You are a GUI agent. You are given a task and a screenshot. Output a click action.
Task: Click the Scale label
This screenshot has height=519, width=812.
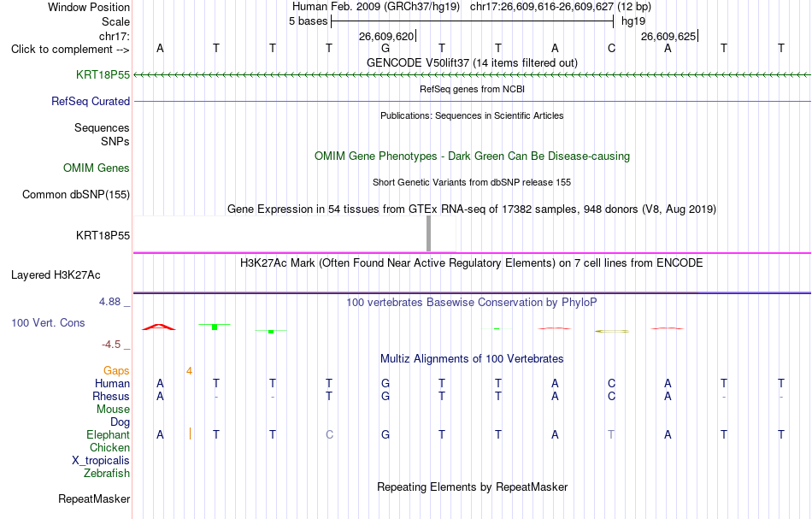tap(115, 22)
